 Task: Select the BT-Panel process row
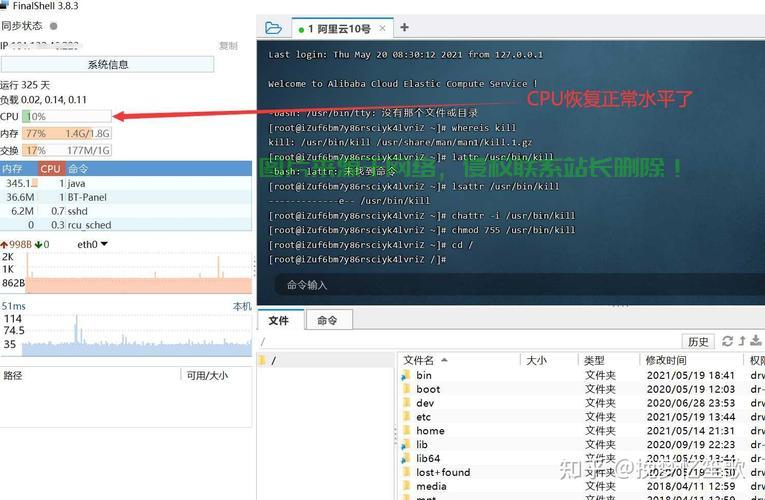click(x=126, y=197)
